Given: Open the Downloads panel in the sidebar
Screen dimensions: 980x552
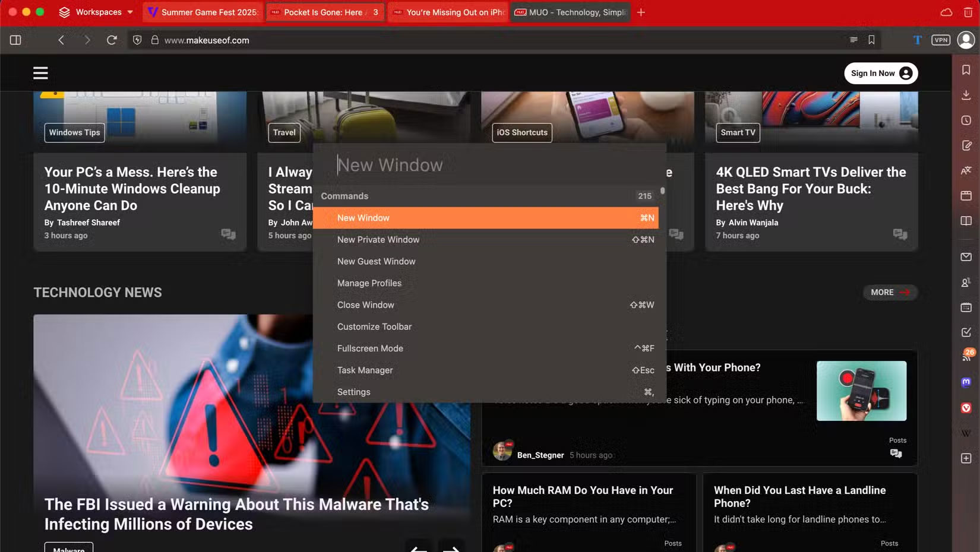Looking at the screenshot, I should [x=966, y=95].
